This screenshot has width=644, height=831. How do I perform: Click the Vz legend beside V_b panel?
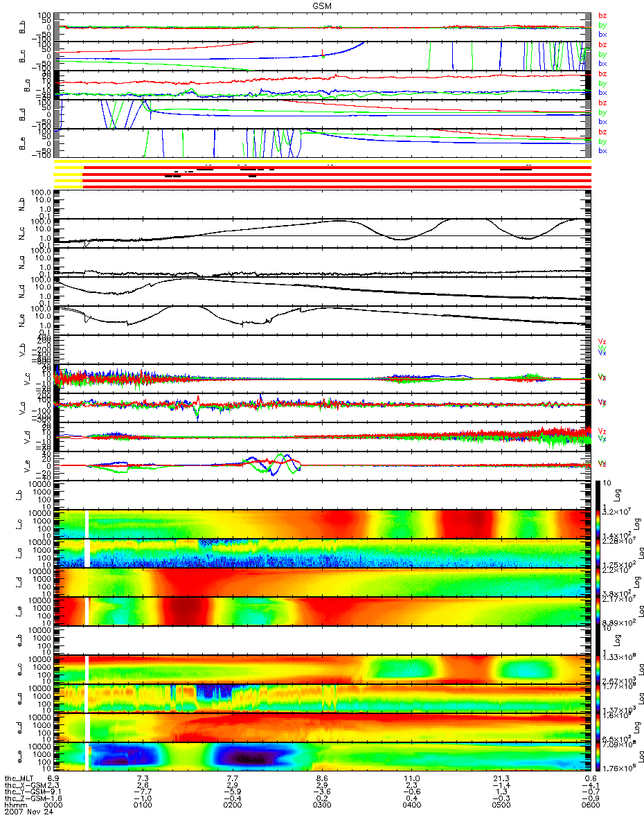602,341
